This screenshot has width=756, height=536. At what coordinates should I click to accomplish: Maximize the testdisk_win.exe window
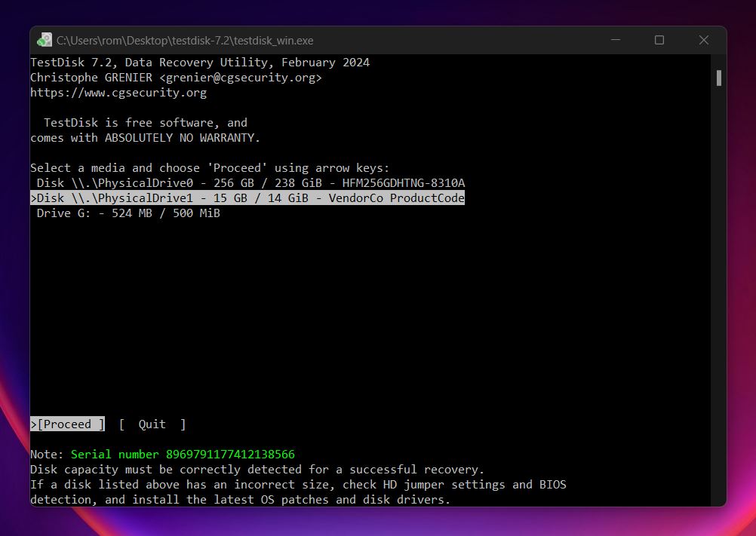[x=659, y=40]
